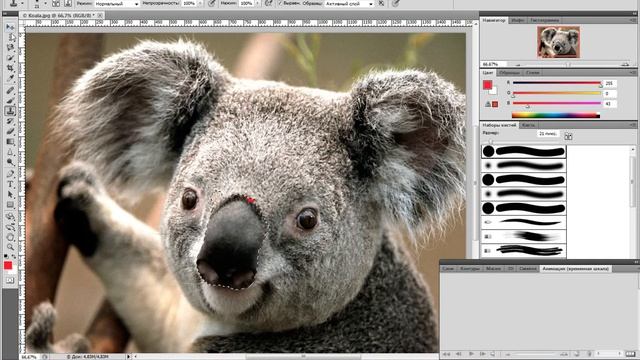Select the Lasso tool

[10, 47]
